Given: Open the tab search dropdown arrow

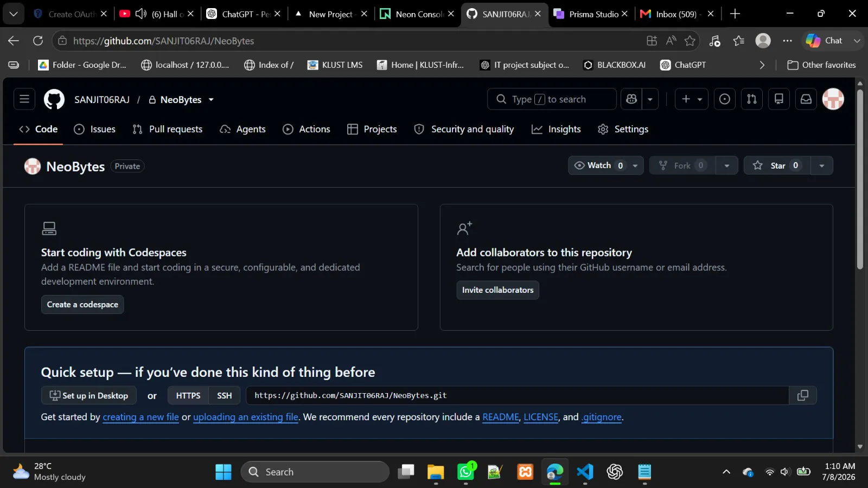Looking at the screenshot, I should [14, 14].
